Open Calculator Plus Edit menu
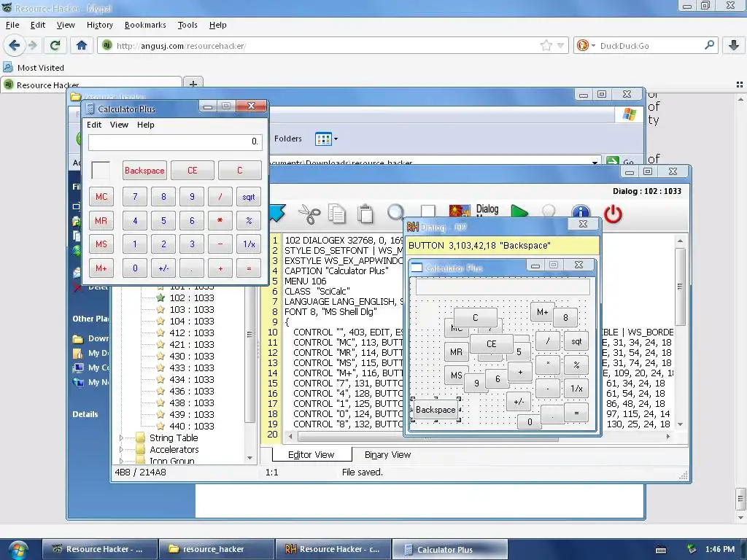 94,125
